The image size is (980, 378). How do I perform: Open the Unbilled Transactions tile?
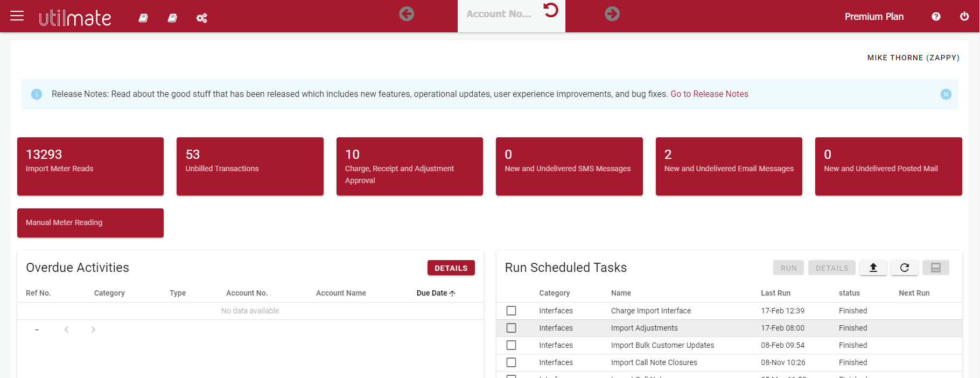pyautogui.click(x=250, y=166)
